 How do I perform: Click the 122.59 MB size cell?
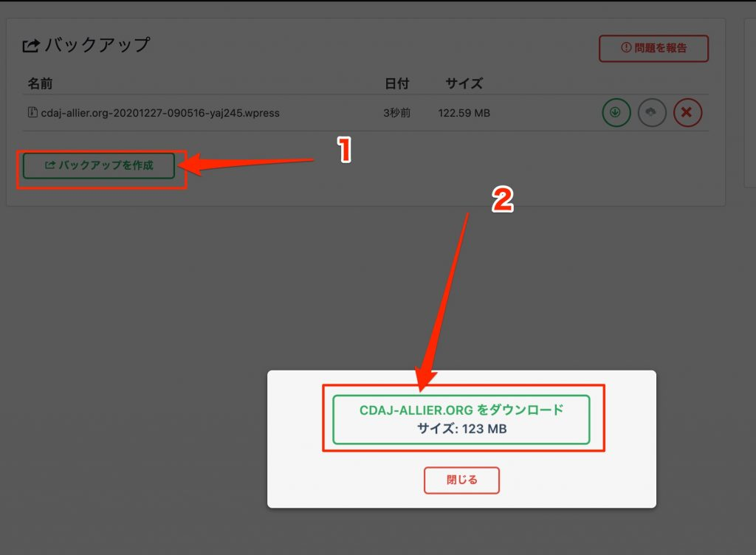(x=464, y=113)
